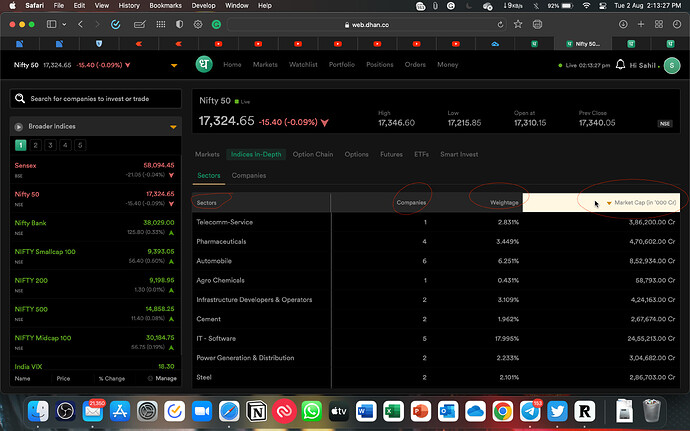This screenshot has height=431, width=690.
Task: Switch to watchlist page 2
Action: click(36, 145)
